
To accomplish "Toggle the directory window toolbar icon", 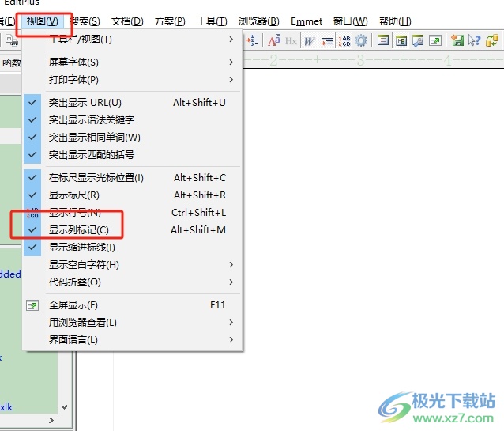I will coord(401,40).
